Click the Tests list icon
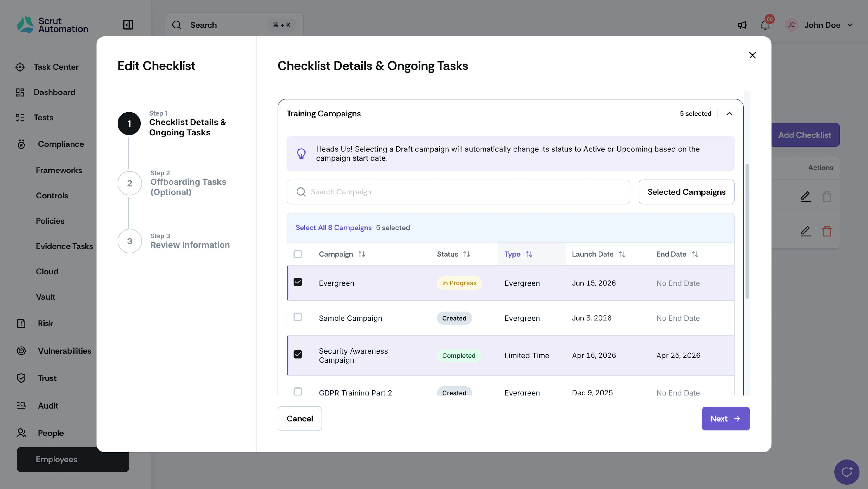Screen dimensions: 868x489 click(x=20, y=118)
